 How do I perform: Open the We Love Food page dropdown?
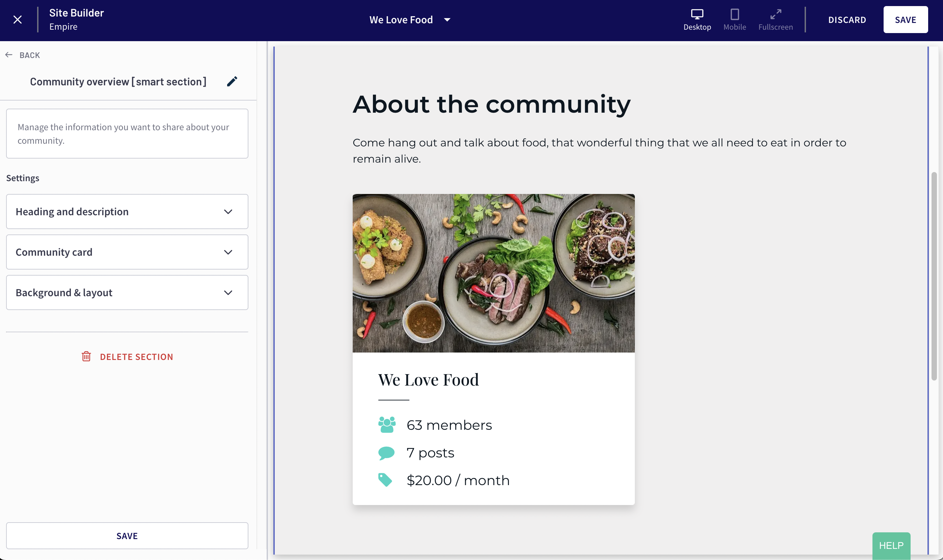[410, 20]
